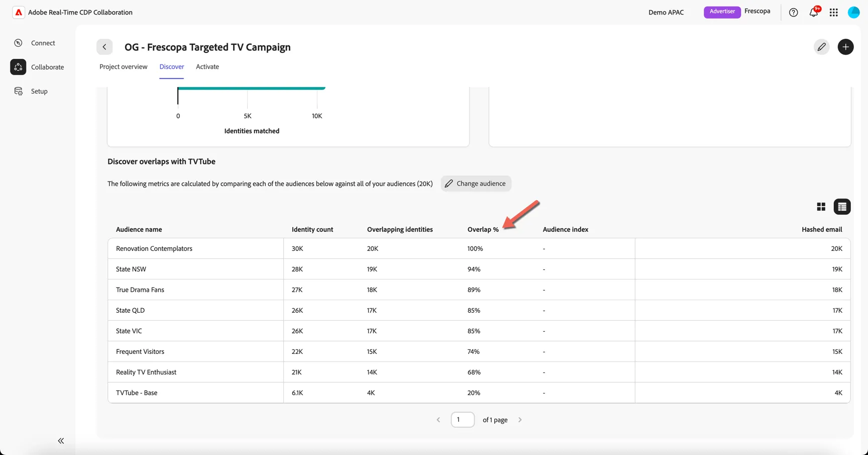Sort by Identity count column header
This screenshot has height=455, width=868.
(x=312, y=229)
